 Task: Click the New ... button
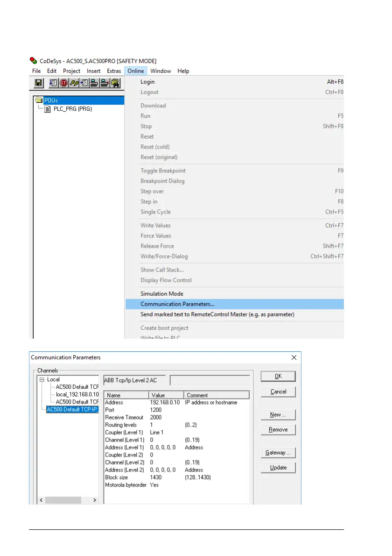coord(278,414)
